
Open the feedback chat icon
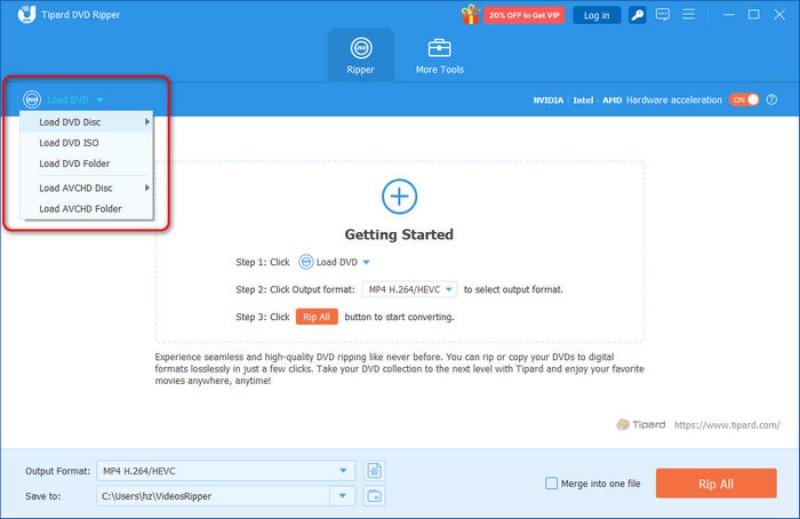(x=662, y=15)
